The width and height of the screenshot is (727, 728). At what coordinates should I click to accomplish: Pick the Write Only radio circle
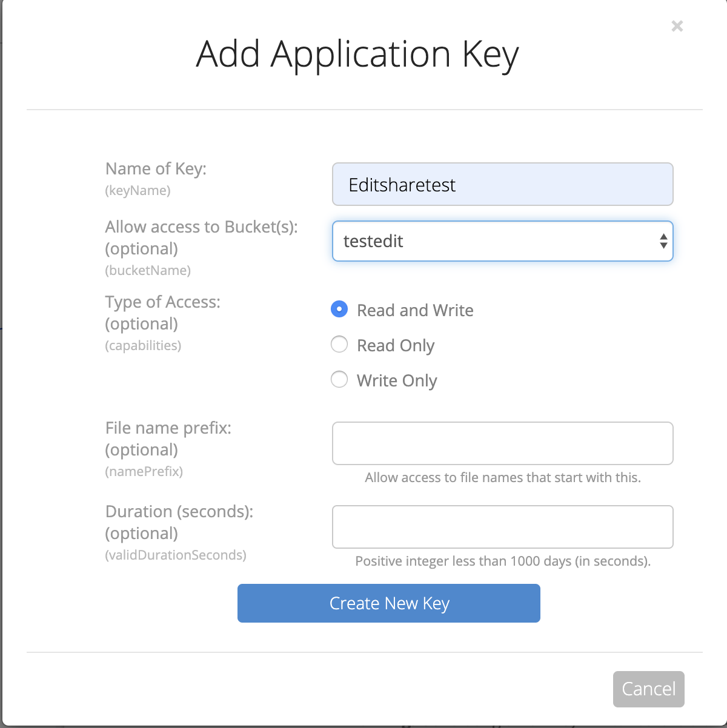[x=339, y=380]
